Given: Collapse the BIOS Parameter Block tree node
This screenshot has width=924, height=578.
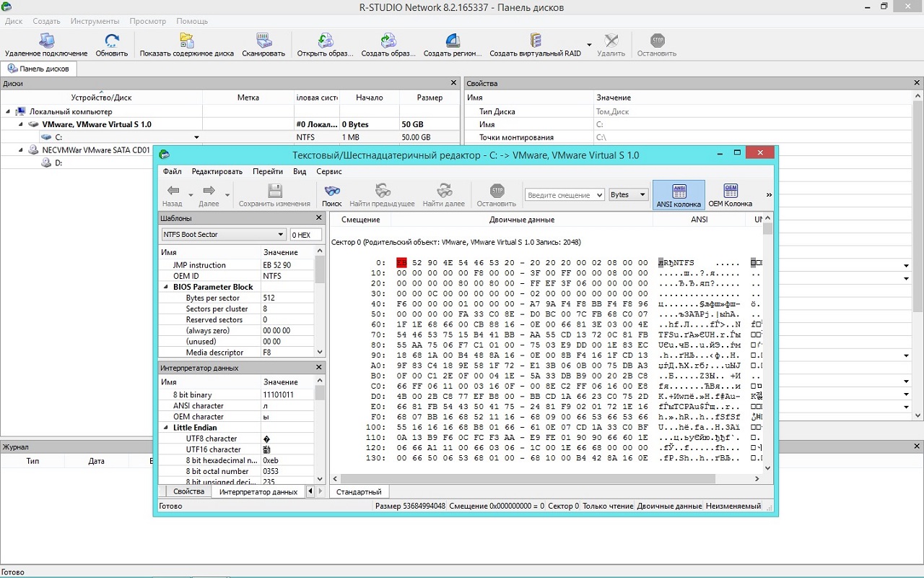Looking at the screenshot, I should (x=166, y=288).
